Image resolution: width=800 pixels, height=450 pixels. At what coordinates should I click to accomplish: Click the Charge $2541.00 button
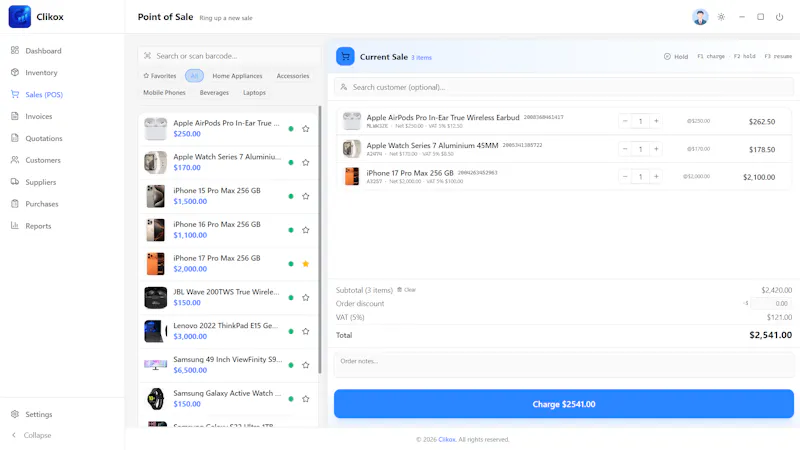click(564, 404)
